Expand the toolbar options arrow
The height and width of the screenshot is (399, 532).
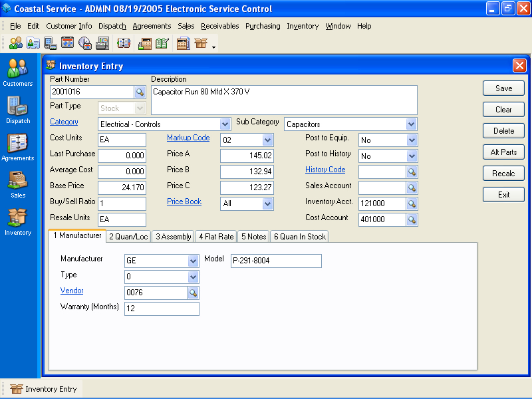[x=213, y=47]
